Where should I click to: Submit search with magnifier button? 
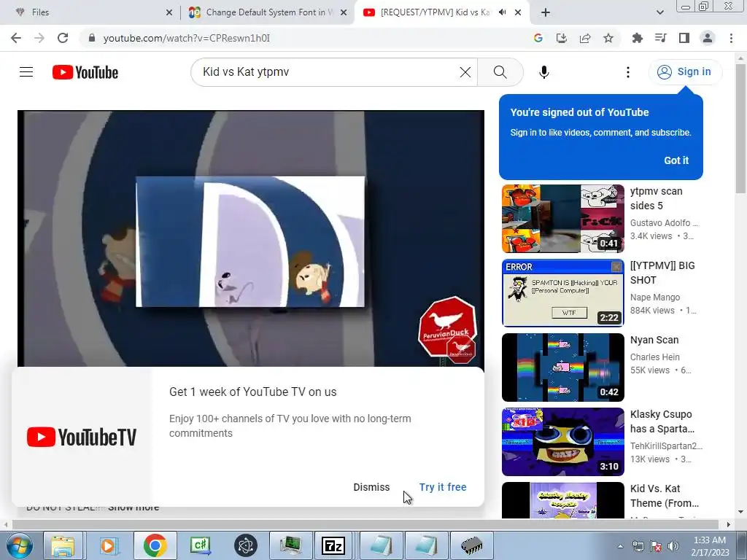pos(500,72)
